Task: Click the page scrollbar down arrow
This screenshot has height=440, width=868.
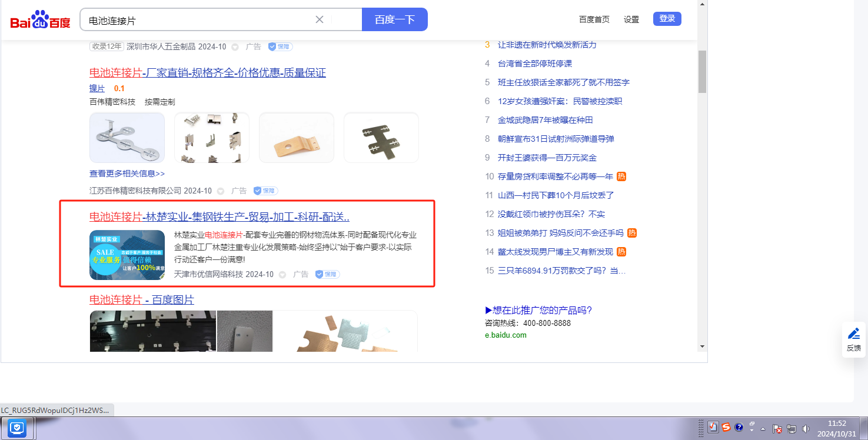Action: (x=702, y=346)
